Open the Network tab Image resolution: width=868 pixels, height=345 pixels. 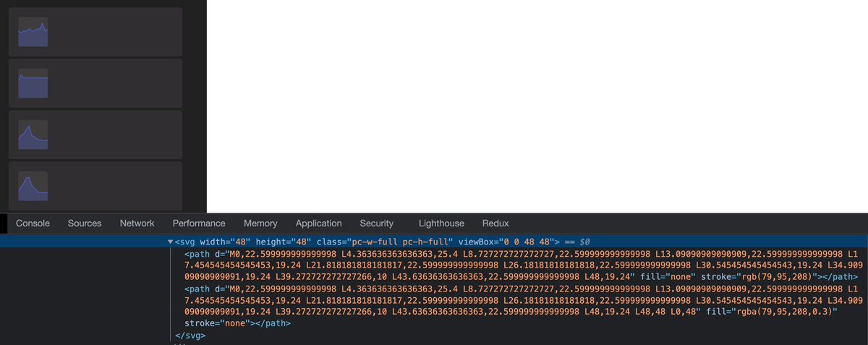137,223
